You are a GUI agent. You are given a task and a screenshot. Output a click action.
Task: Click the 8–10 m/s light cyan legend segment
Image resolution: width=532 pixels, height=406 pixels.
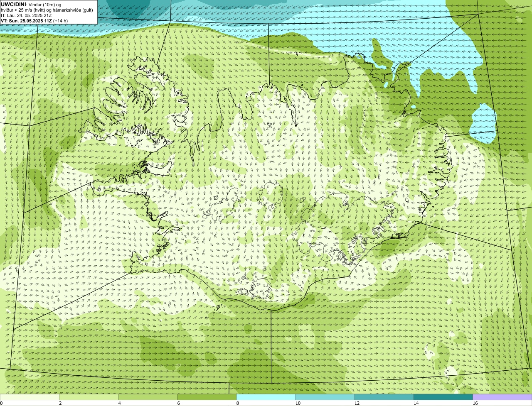coord(266,397)
